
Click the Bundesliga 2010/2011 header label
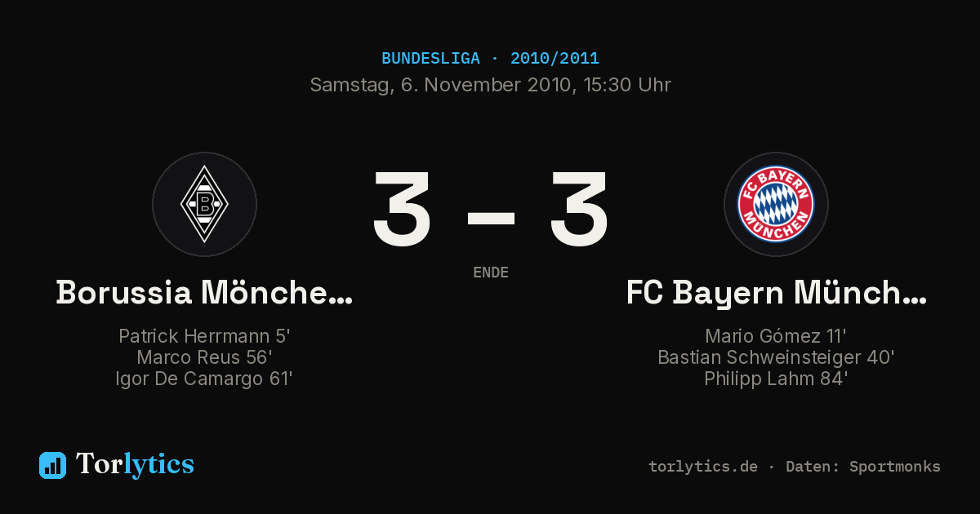point(490,59)
